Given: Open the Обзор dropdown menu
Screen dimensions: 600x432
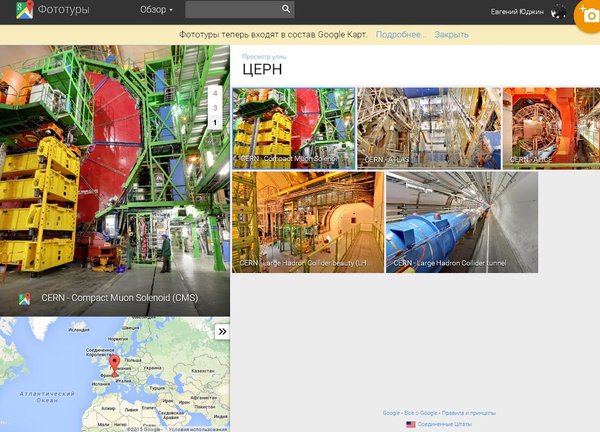Looking at the screenshot, I should (156, 10).
